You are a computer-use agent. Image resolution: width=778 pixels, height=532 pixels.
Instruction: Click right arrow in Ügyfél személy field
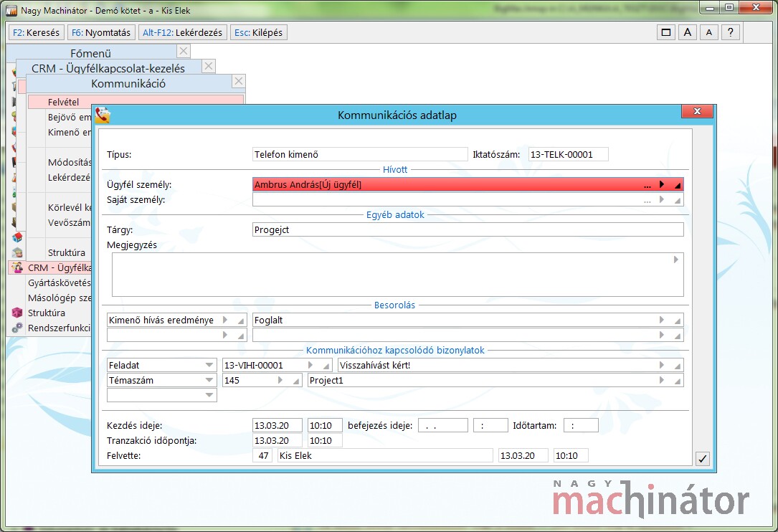[662, 184]
